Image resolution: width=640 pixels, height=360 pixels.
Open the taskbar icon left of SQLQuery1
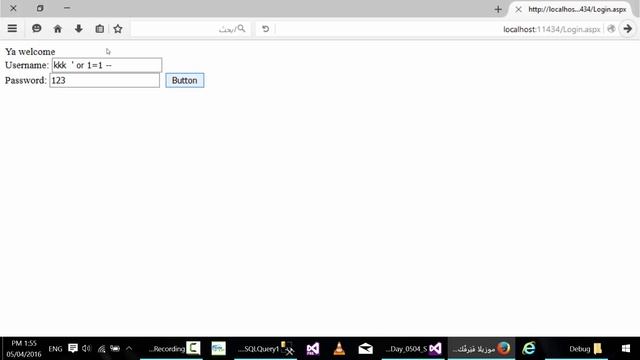pyautogui.click(x=218, y=349)
